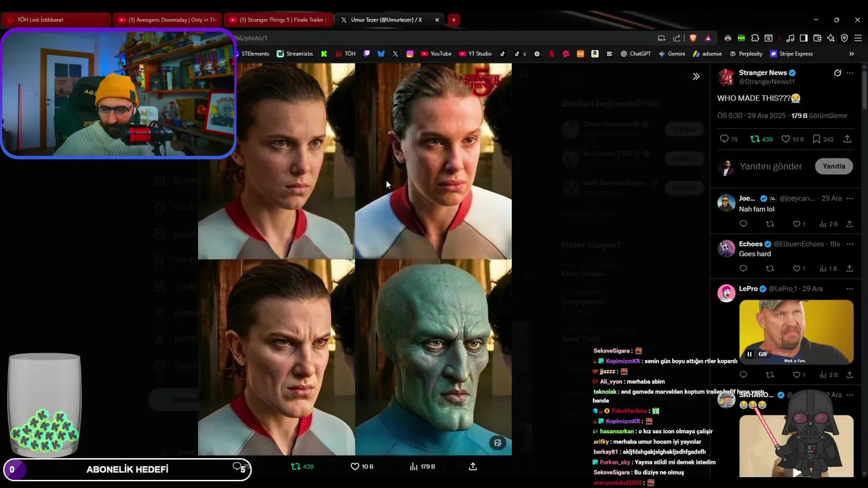Screen dimensions: 868x488
Task: Click the Yanıtını gönder reply field
Action: (x=771, y=166)
